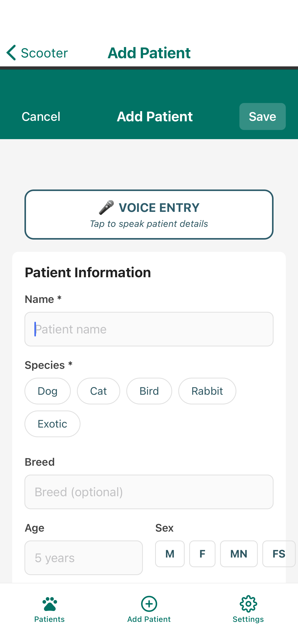Switch to the Settings tab
298x644 pixels.
(x=248, y=610)
